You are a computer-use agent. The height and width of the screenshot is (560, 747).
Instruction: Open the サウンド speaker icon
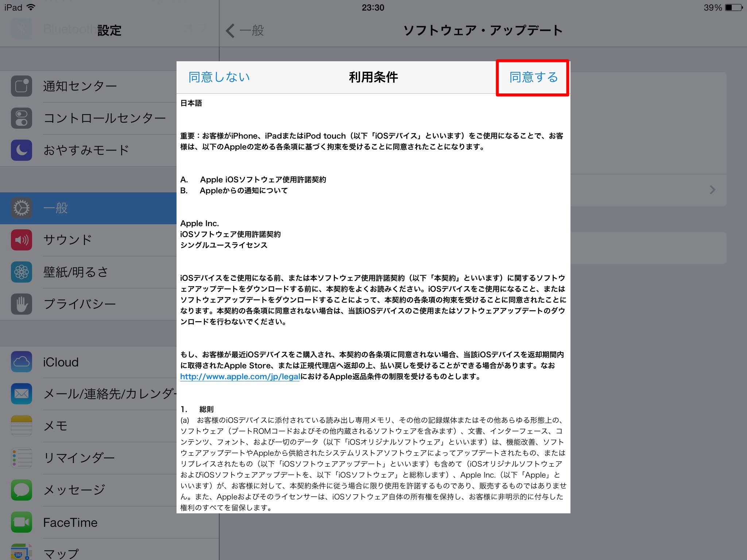[x=22, y=240]
